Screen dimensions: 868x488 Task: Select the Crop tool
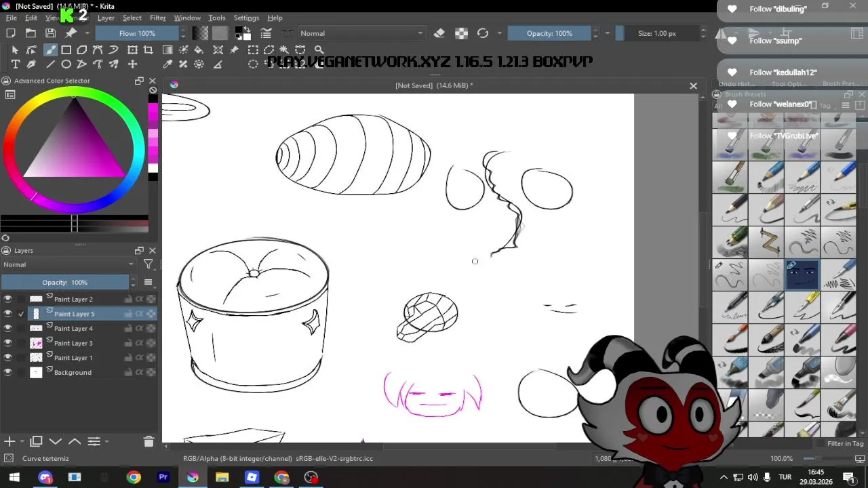click(149, 50)
